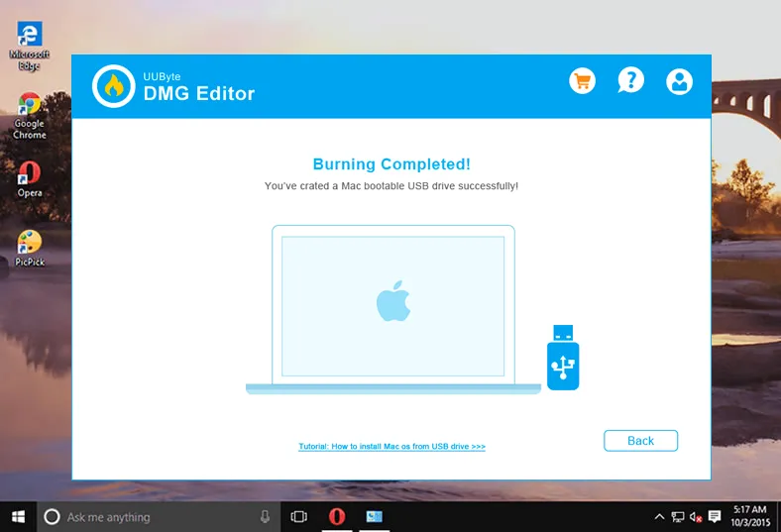Click the UUByte flame logo
This screenshot has height=532, width=781.
[114, 86]
